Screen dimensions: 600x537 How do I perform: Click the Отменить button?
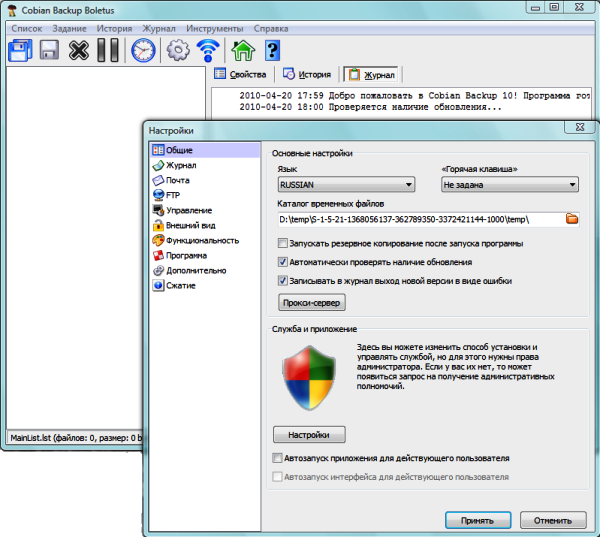[x=553, y=521]
